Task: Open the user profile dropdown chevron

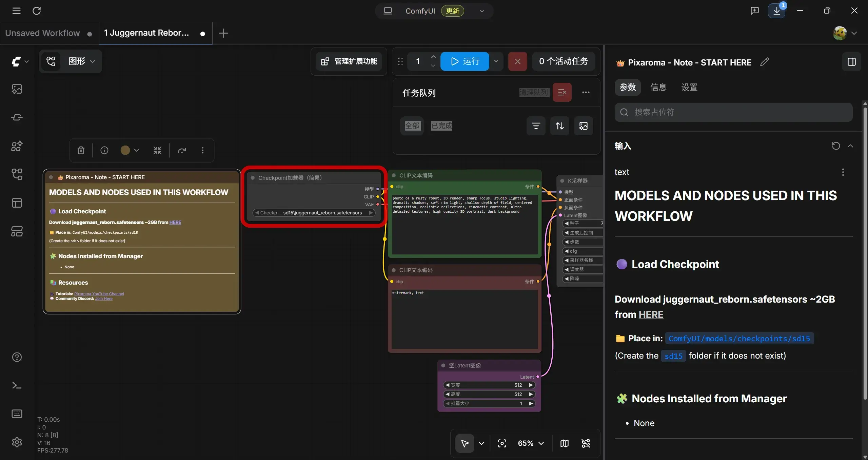Action: (854, 33)
